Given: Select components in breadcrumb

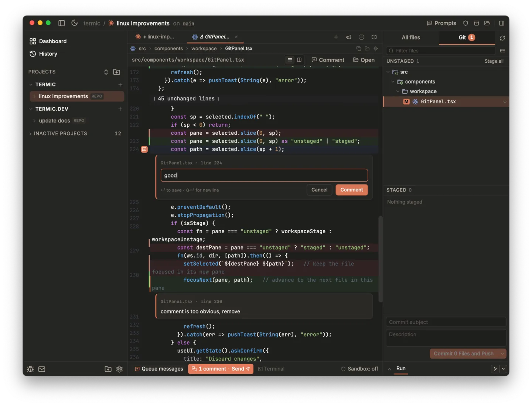Looking at the screenshot, I should point(168,49).
